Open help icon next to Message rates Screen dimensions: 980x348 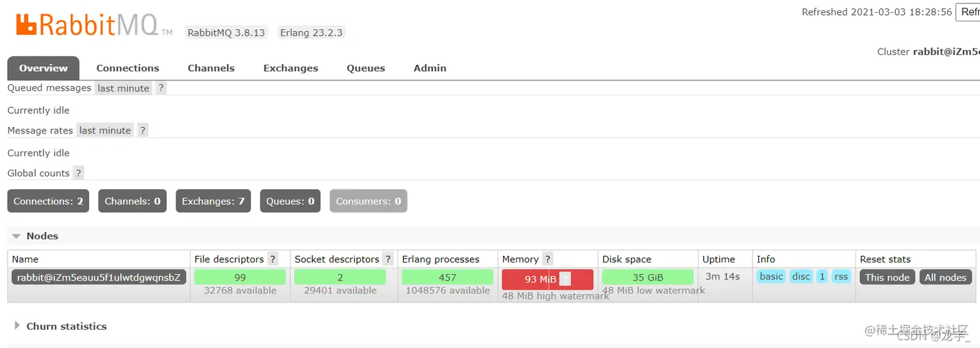(143, 130)
